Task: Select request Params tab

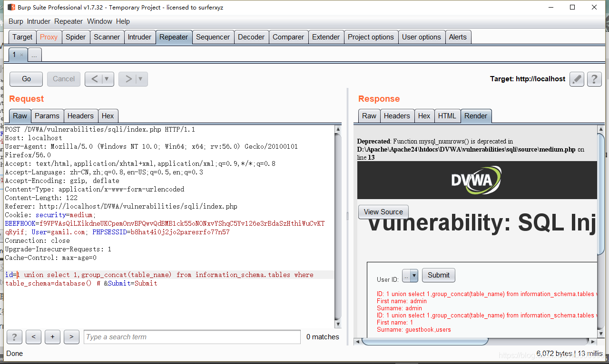Action: 47,116
